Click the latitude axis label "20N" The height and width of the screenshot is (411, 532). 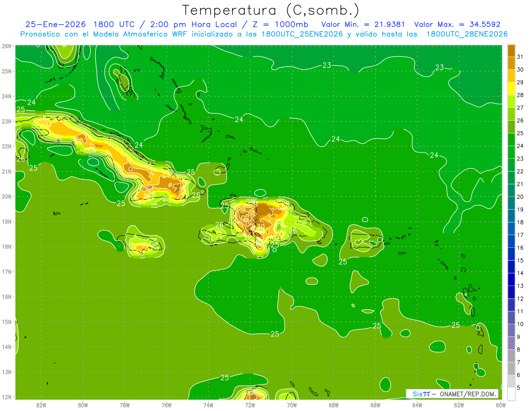(x=7, y=196)
